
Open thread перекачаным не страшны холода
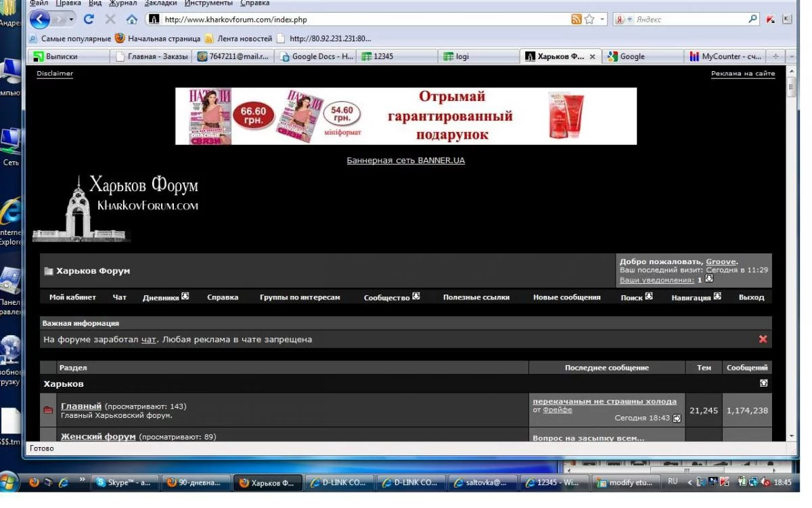point(604,401)
